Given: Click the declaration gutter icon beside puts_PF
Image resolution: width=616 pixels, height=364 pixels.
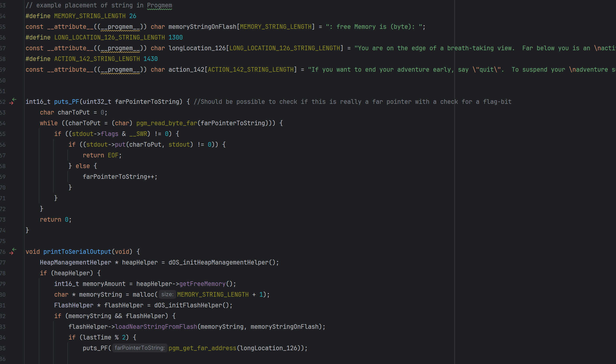Looking at the screenshot, I should pos(13,101).
